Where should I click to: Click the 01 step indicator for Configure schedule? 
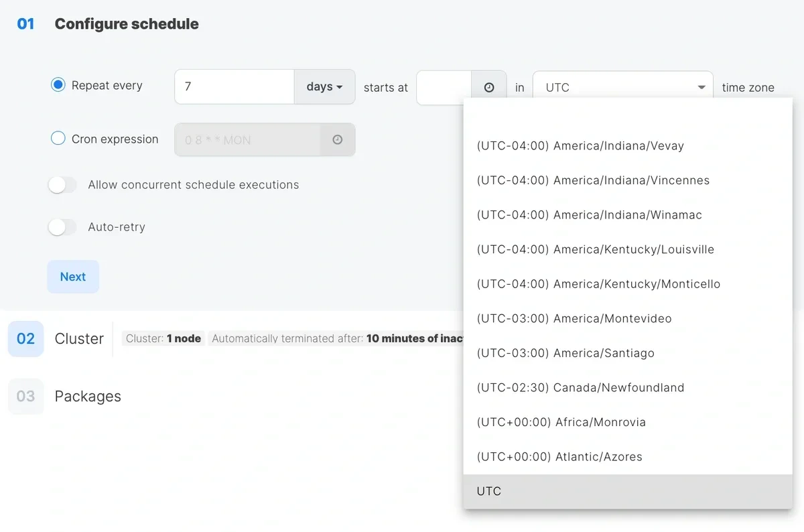click(x=25, y=23)
